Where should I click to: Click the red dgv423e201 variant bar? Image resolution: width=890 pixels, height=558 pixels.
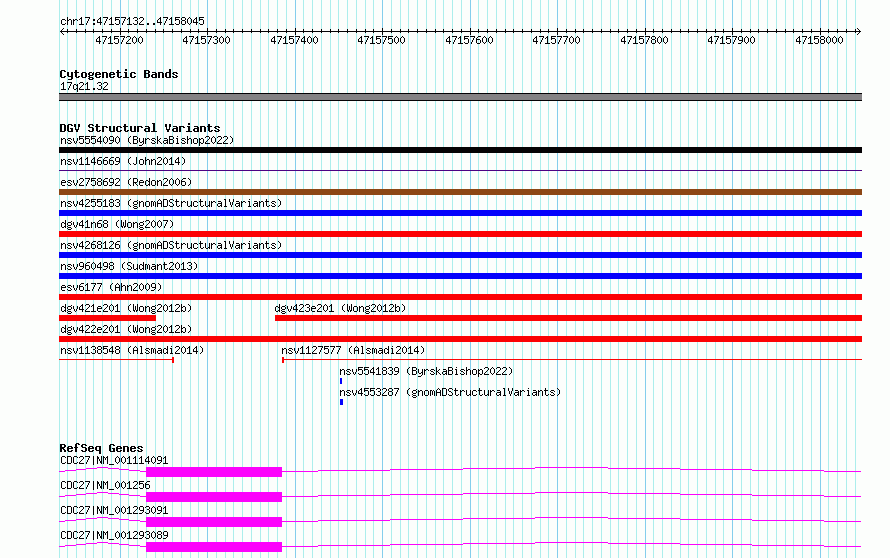pos(568,318)
